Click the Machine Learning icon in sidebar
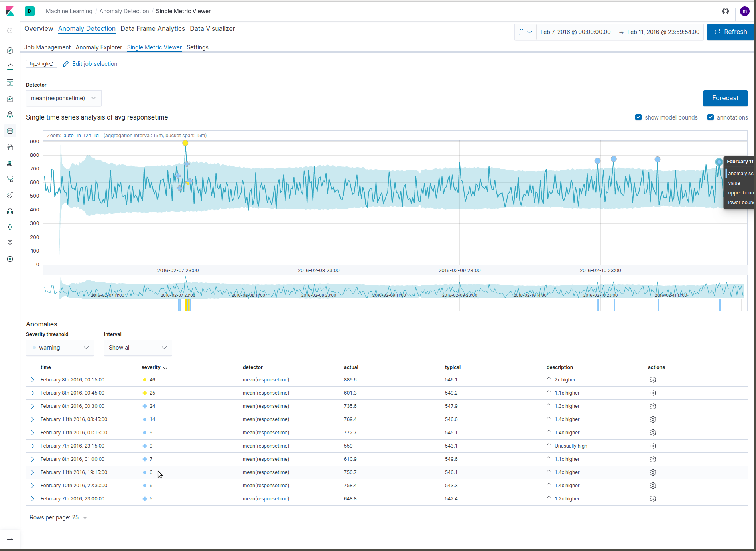 10,131
